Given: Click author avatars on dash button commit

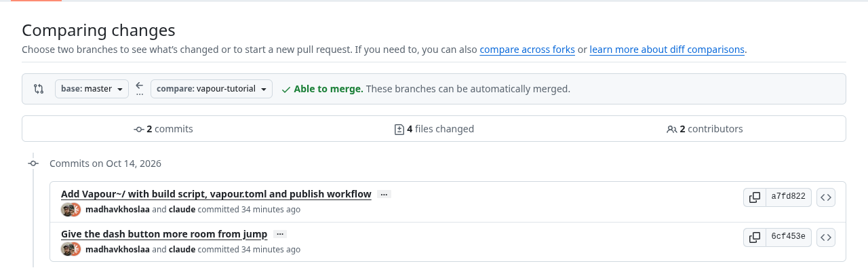Looking at the screenshot, I should 71,250.
